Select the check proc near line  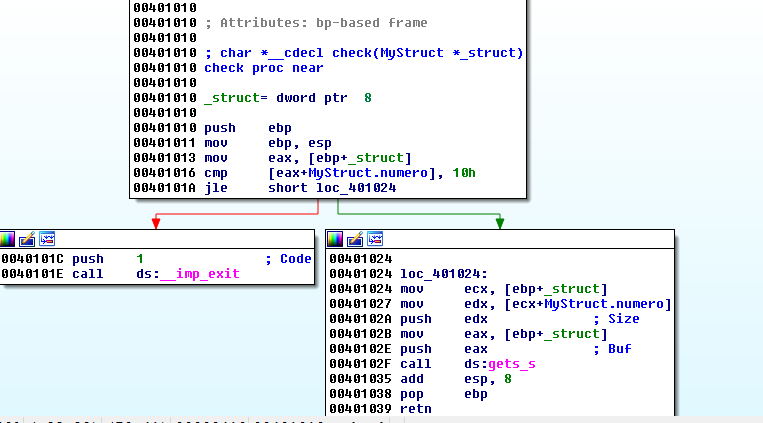[x=264, y=68]
